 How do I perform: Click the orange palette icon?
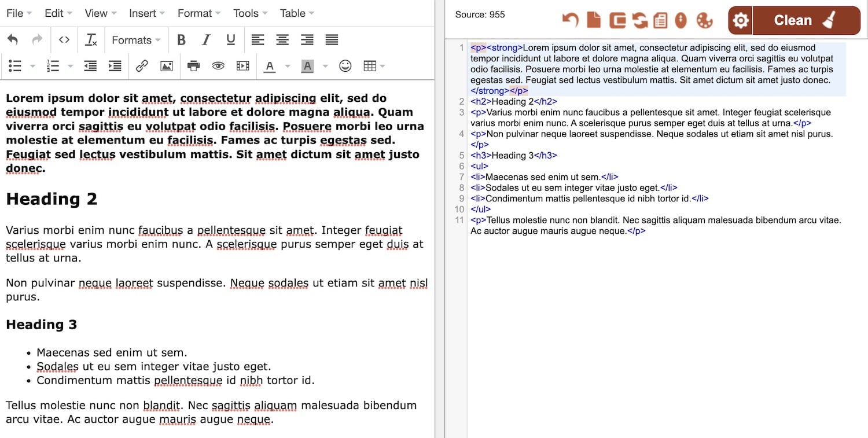(x=704, y=20)
